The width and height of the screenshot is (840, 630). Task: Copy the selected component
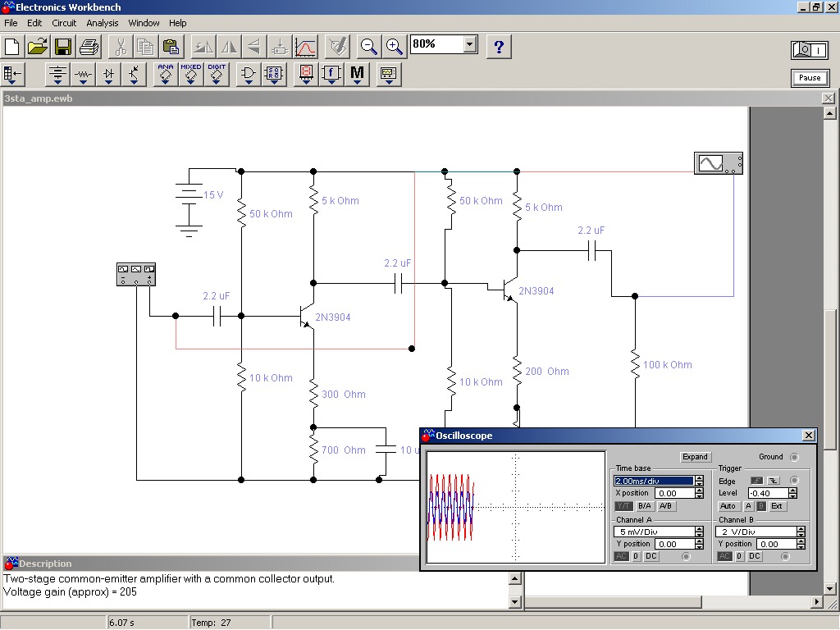145,47
